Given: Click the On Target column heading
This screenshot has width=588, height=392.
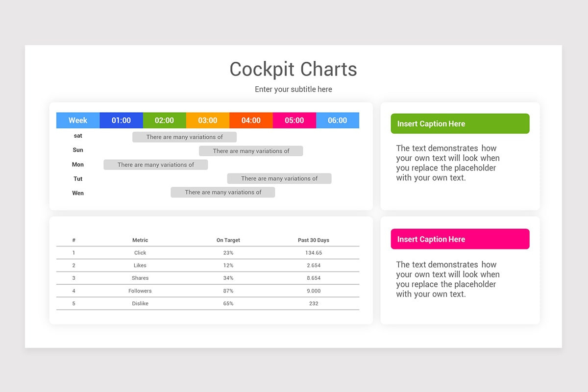Looking at the screenshot, I should coord(228,240).
